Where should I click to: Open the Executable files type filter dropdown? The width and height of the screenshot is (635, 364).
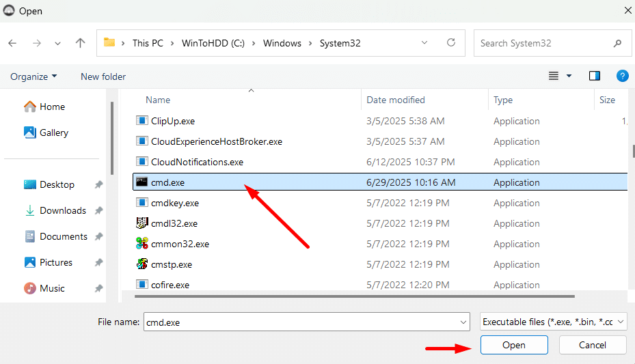coord(554,322)
